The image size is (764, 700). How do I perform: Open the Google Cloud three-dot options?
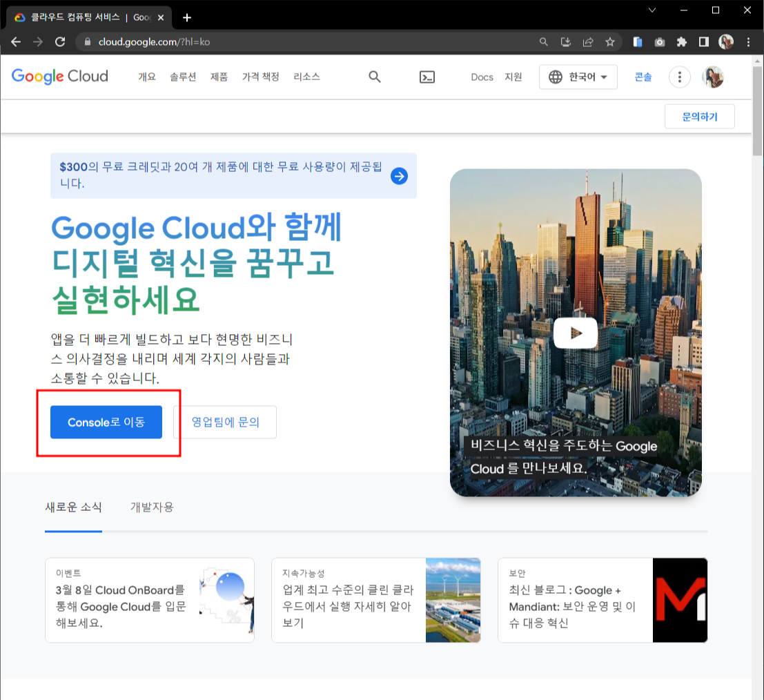pyautogui.click(x=679, y=77)
